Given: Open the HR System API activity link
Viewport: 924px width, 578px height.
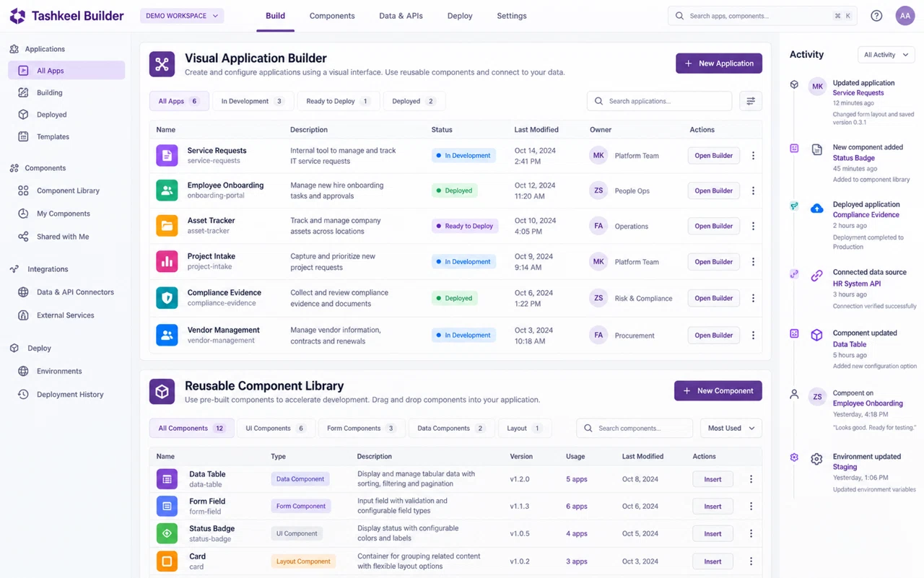Looking at the screenshot, I should 857,284.
